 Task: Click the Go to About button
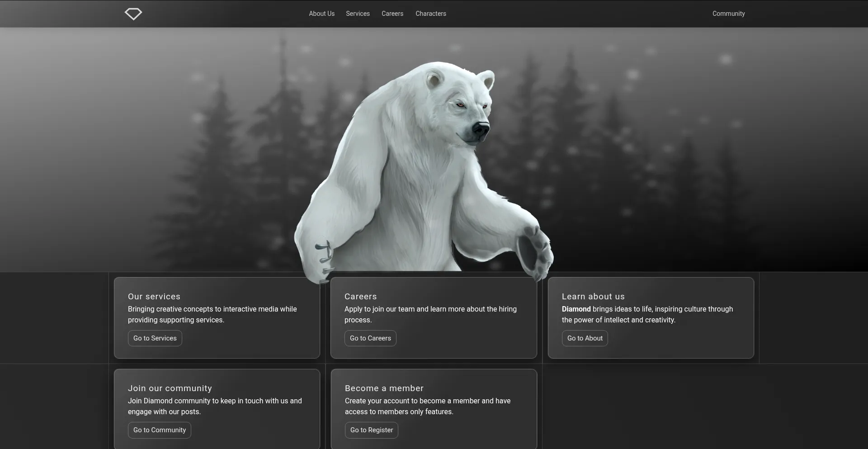(585, 338)
